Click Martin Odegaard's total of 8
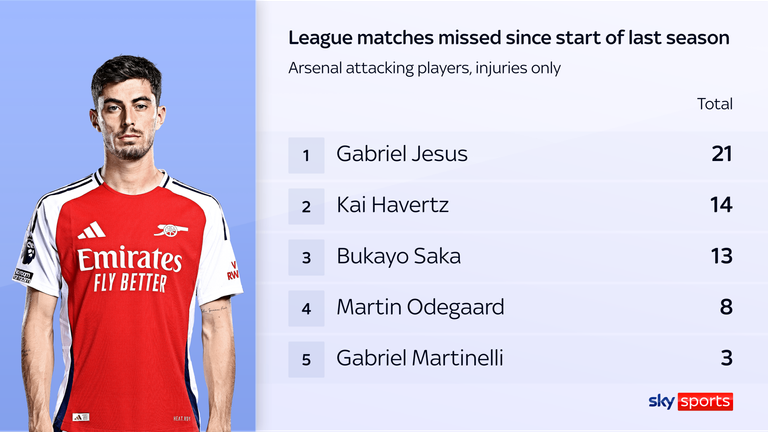The image size is (768, 432). [726, 307]
